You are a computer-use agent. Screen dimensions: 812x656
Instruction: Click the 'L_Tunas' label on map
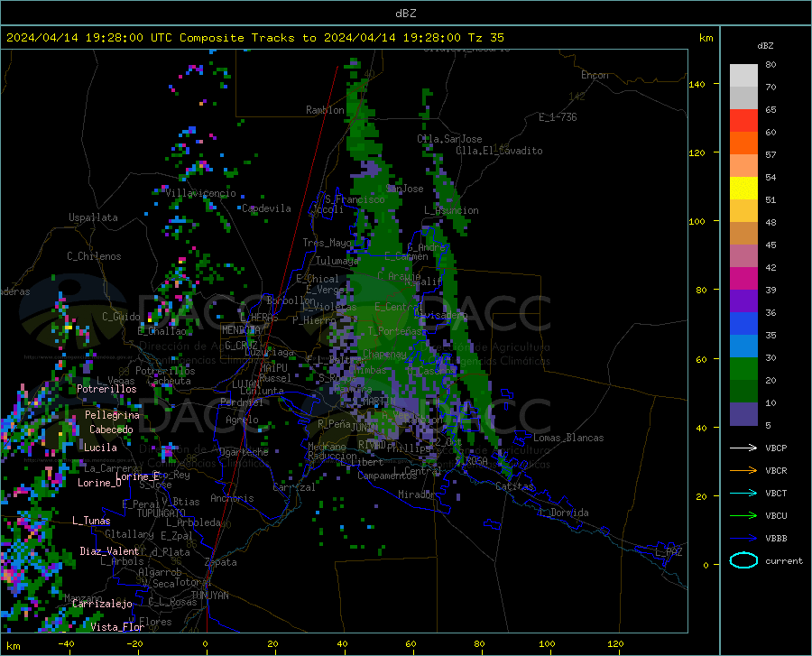(91, 521)
